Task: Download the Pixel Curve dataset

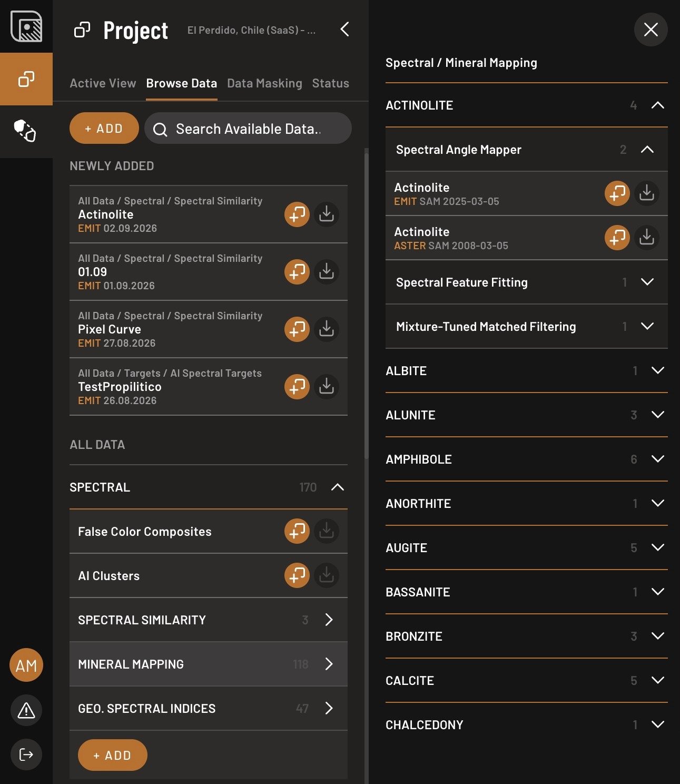Action: pyautogui.click(x=327, y=329)
